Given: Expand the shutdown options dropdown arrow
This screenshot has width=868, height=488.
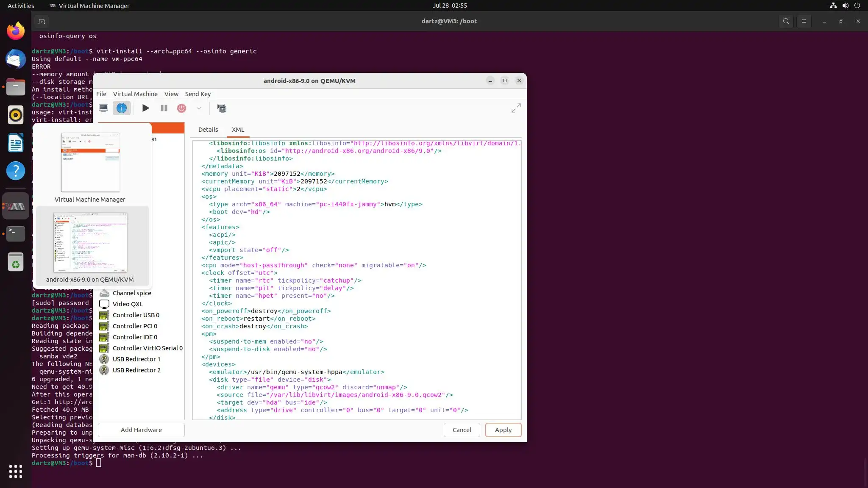Looking at the screenshot, I should coord(199,108).
